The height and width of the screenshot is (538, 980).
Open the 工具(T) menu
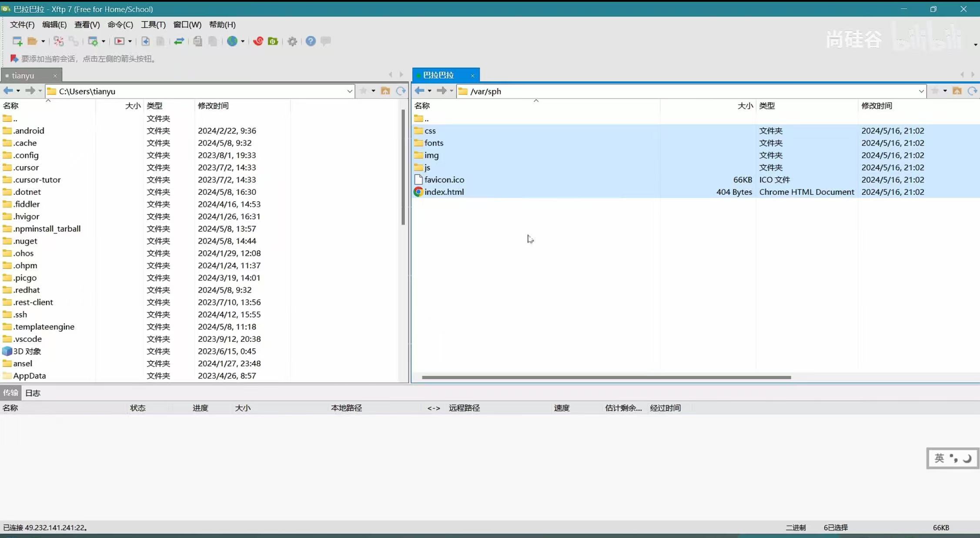pos(153,25)
